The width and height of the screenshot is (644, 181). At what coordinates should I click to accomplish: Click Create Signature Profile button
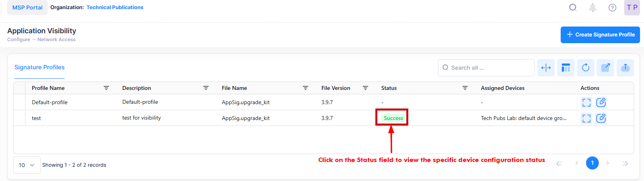click(x=600, y=35)
